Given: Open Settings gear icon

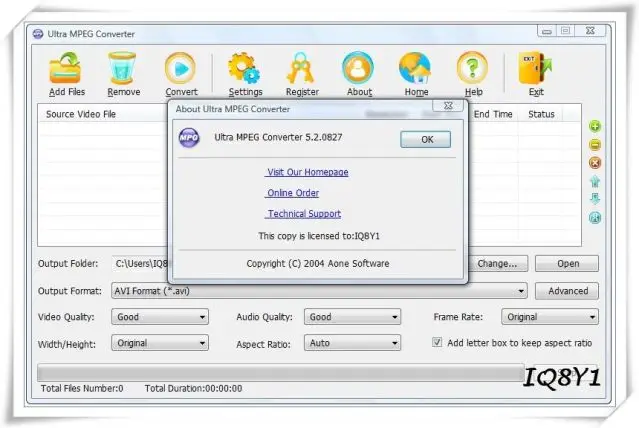Looking at the screenshot, I should click(x=245, y=68).
